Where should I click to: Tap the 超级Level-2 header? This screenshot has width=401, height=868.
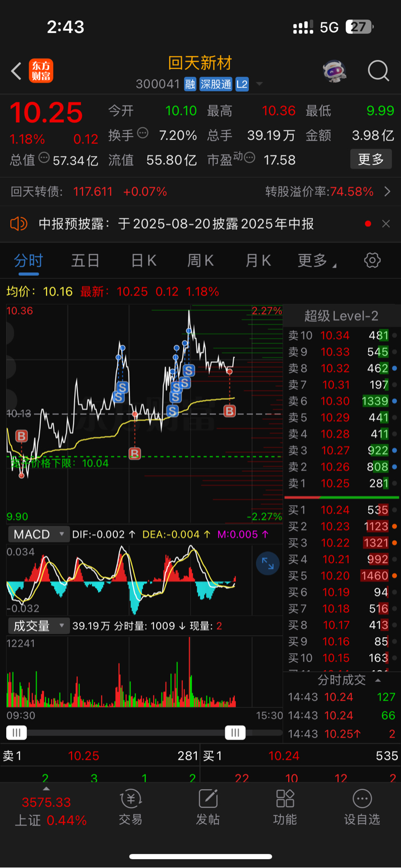[x=341, y=316]
